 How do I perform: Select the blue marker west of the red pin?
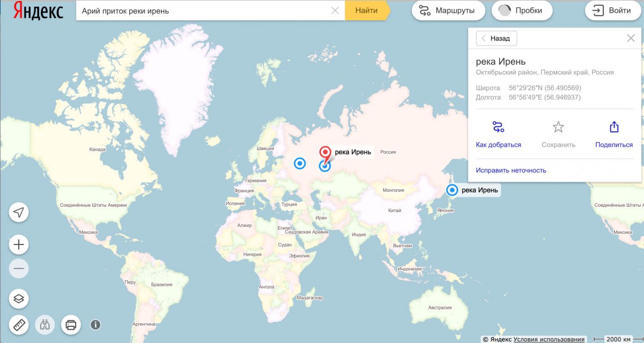(299, 163)
